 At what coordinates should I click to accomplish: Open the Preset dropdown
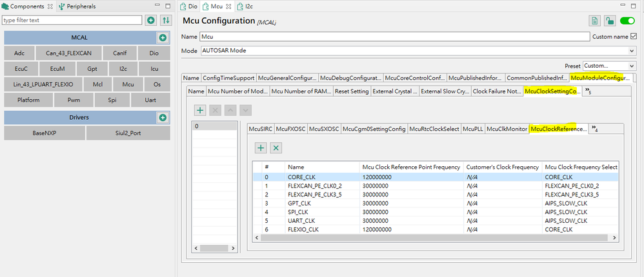[x=609, y=66]
